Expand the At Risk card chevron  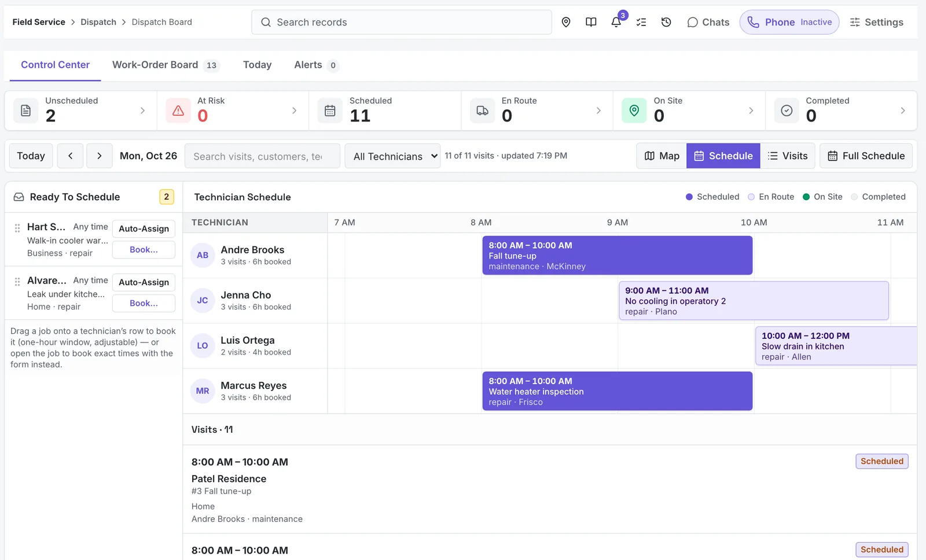tap(294, 110)
